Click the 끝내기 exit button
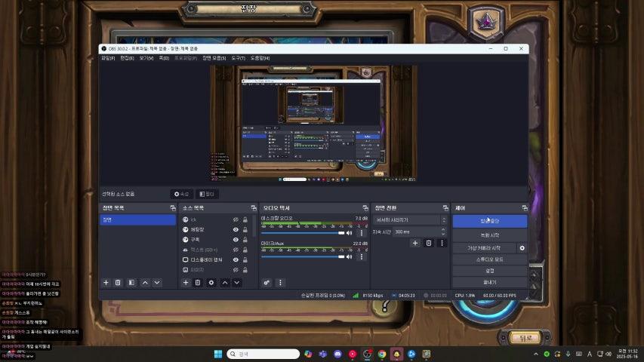Viewport: 644px width, 362px height. [489, 282]
